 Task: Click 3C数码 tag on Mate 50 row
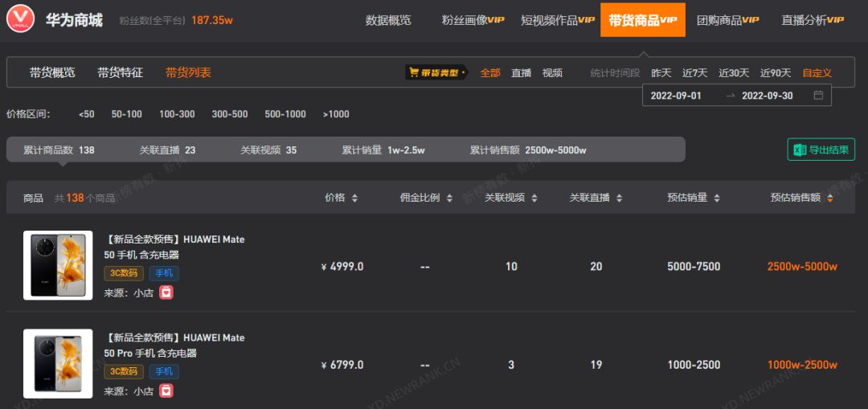pos(124,273)
